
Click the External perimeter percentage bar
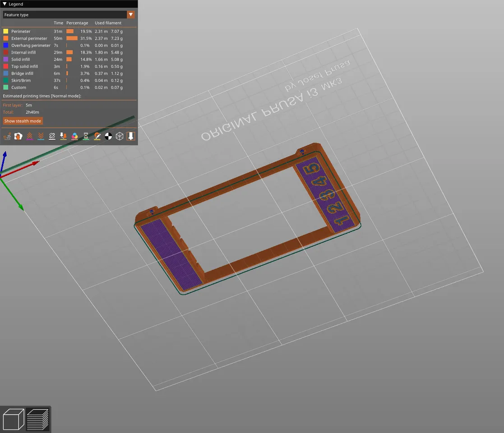pyautogui.click(x=71, y=38)
